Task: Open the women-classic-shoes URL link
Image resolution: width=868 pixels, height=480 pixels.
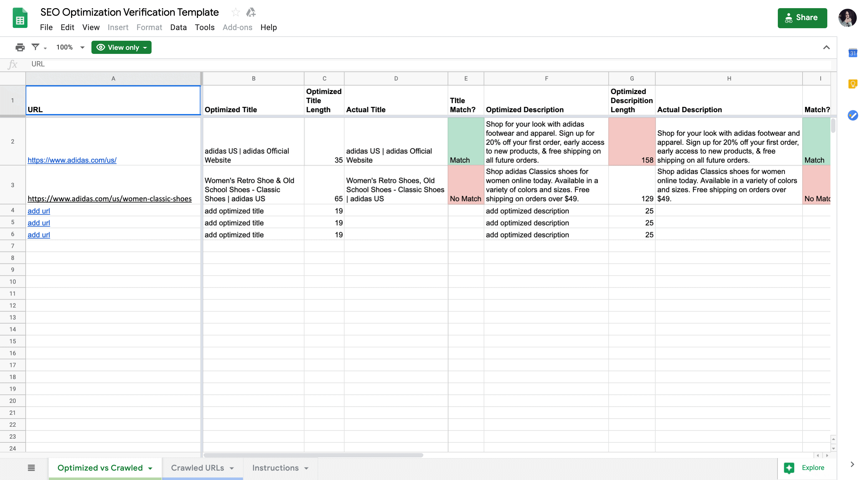Action: click(110, 199)
